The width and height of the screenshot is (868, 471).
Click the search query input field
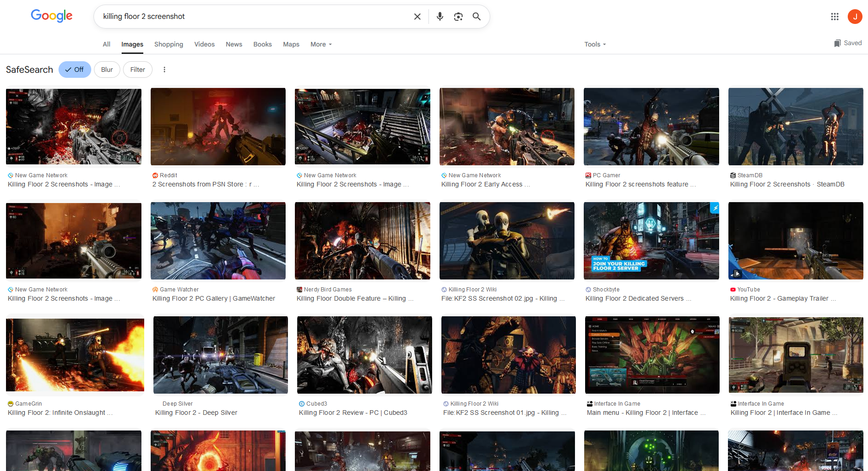point(253,17)
